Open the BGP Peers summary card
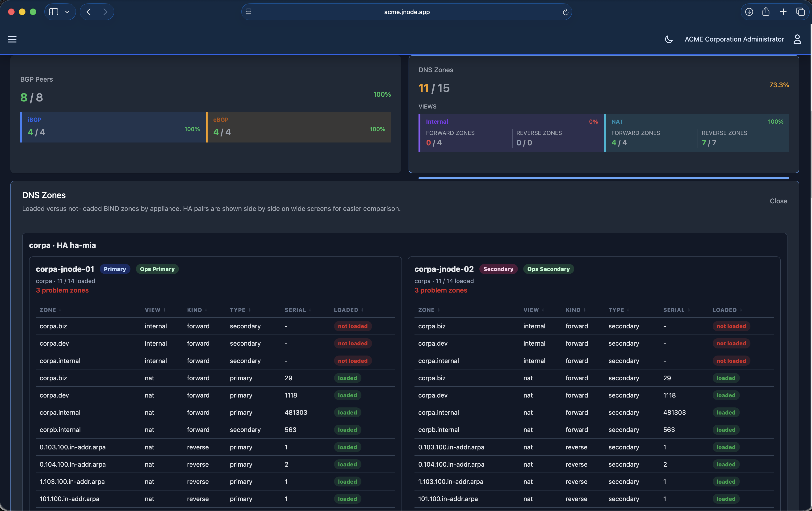 (x=206, y=114)
